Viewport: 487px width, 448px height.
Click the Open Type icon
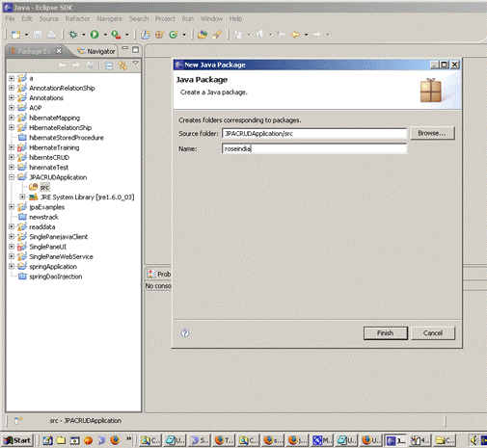[x=203, y=35]
